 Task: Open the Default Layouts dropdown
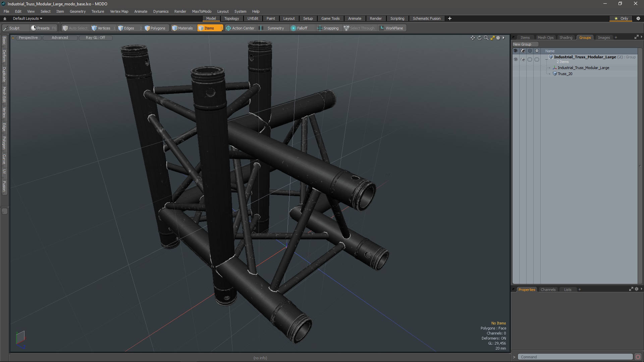click(28, 18)
